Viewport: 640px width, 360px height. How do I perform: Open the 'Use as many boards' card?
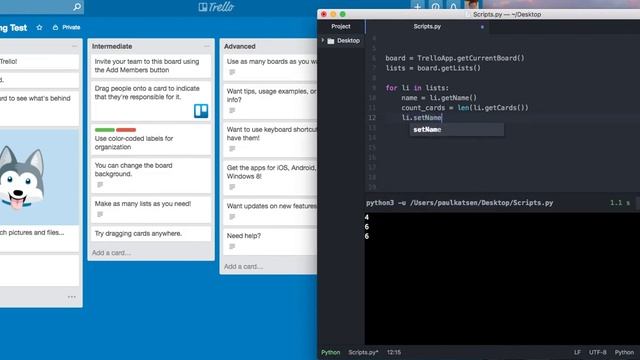coord(270,67)
